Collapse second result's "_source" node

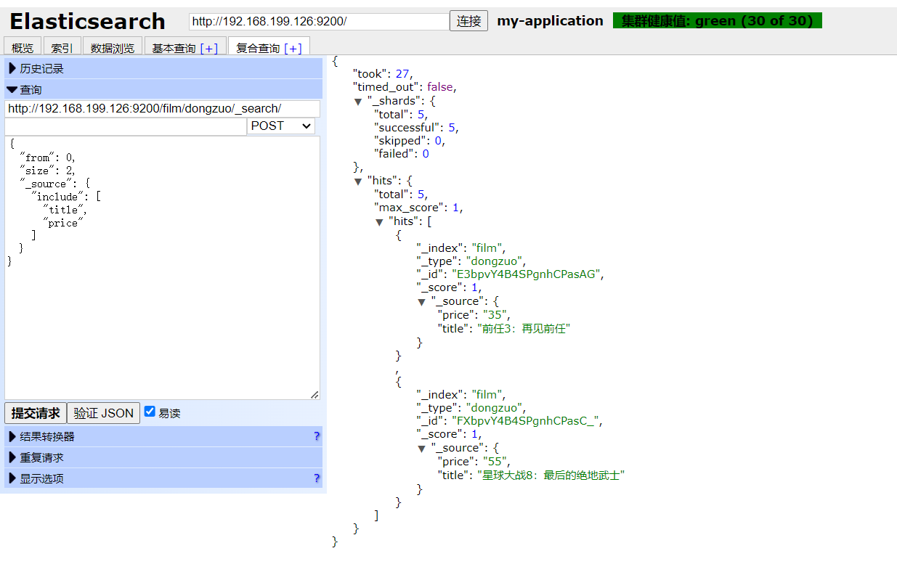421,449
